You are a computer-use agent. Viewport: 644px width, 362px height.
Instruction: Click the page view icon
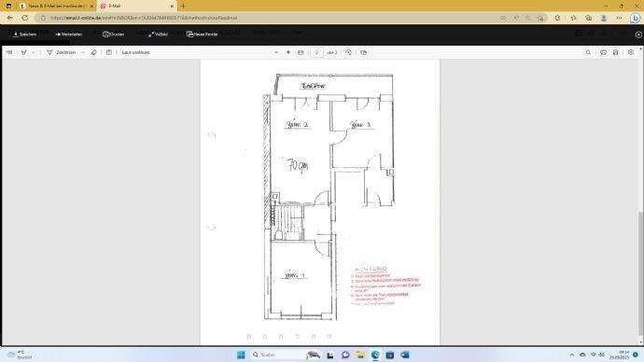tap(109, 52)
